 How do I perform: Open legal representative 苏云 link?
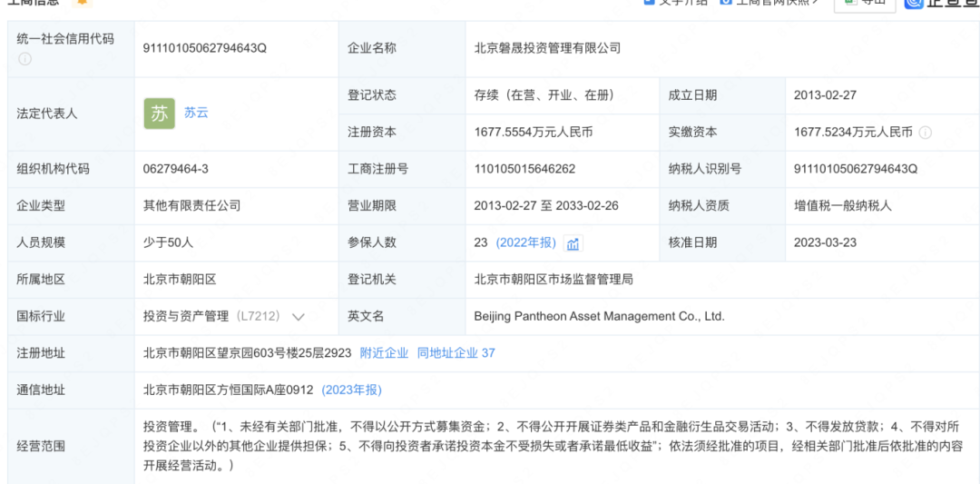coord(196,114)
